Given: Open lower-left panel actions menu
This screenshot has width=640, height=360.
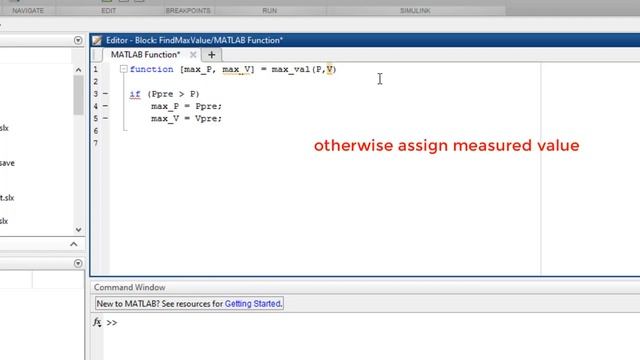Looking at the screenshot, I should [x=78, y=264].
